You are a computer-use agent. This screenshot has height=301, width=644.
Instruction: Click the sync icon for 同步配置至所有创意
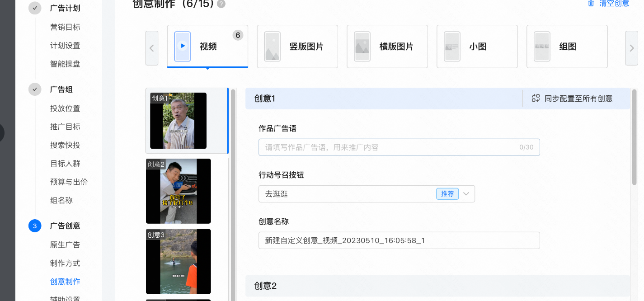(536, 98)
